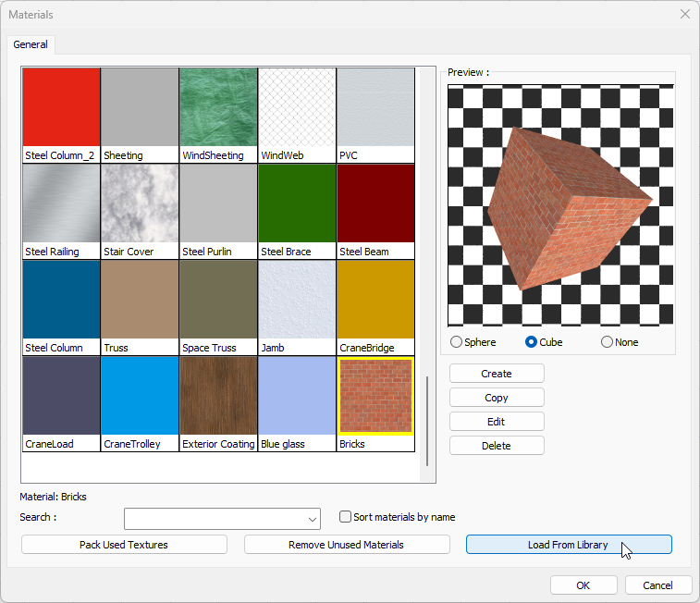Choose the Blue glass material
This screenshot has height=603, width=700.
click(297, 397)
